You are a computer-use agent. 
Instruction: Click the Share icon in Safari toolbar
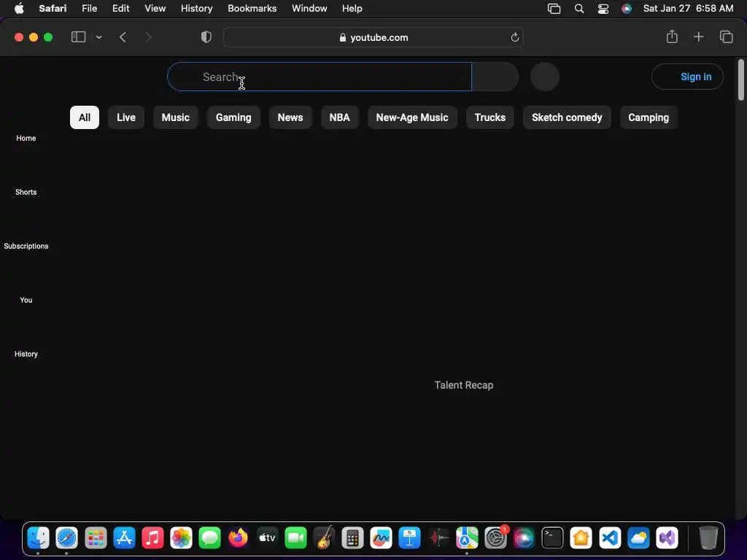(x=672, y=36)
